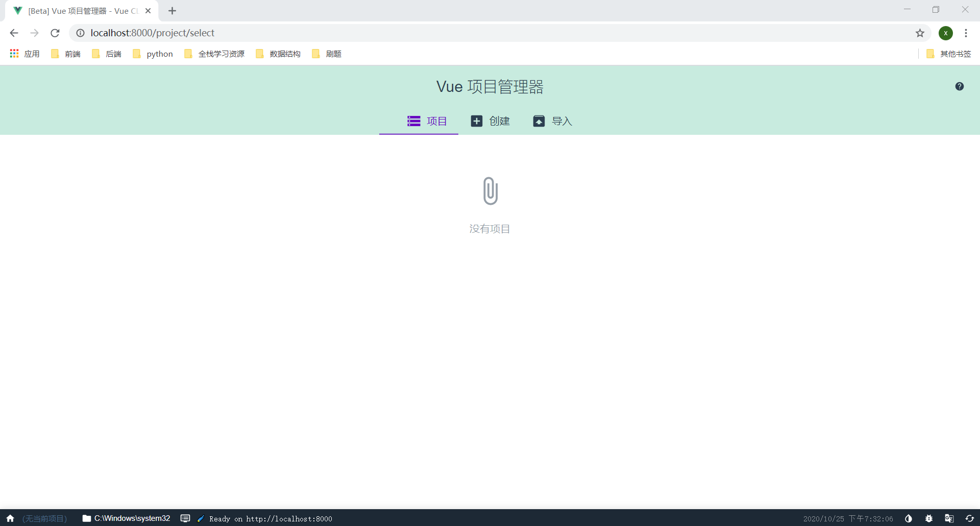Screen dimensions: 980x526
Task: Open the Chrome three-dot menu
Action: (966, 33)
